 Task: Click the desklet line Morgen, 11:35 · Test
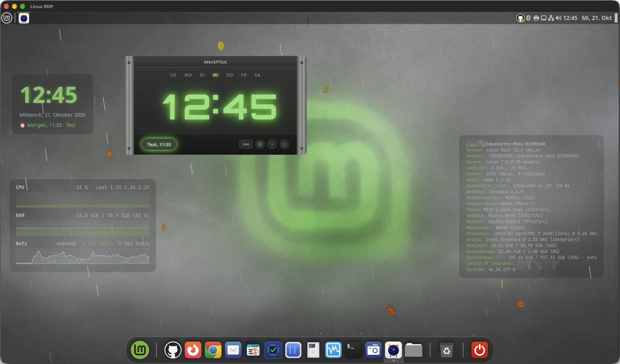coord(47,125)
